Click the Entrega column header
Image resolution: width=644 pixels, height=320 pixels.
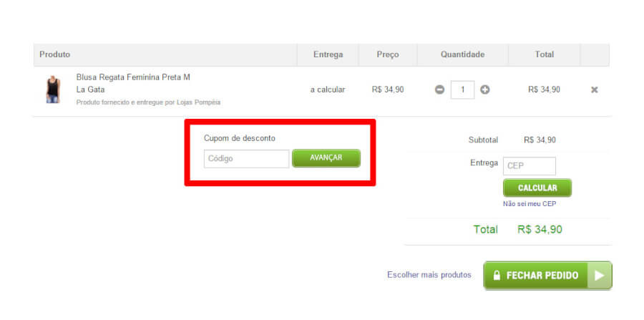[x=328, y=54]
